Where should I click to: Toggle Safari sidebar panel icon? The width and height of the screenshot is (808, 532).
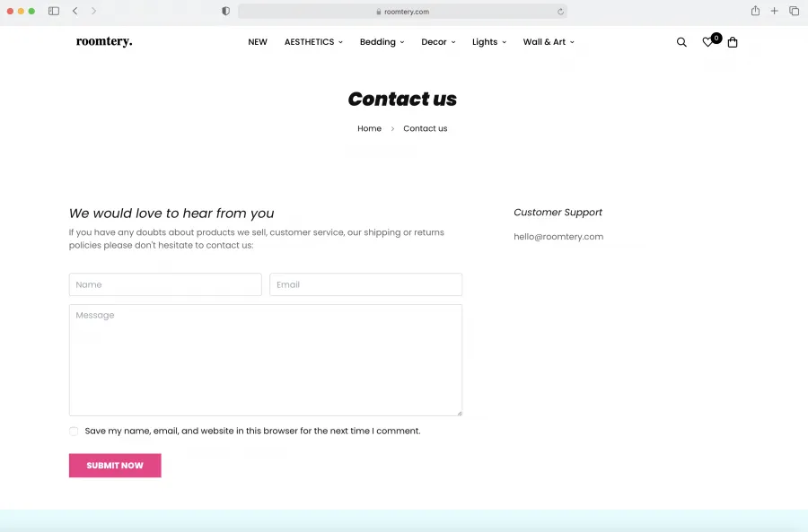[54, 11]
